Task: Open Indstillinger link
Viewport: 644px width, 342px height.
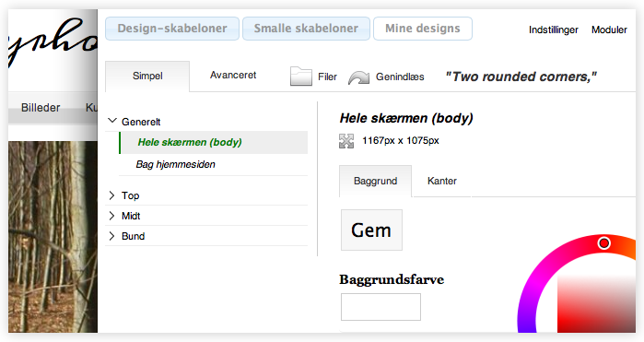Action: (553, 29)
